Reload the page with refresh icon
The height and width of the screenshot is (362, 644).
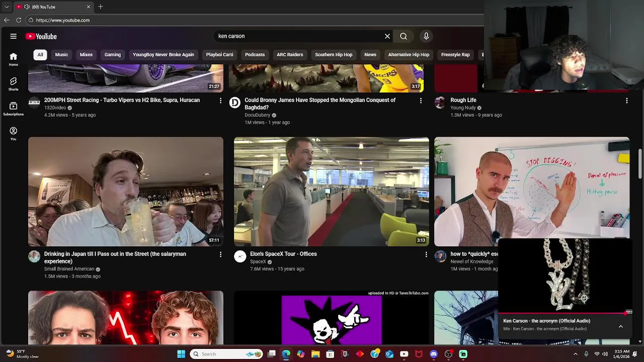click(19, 20)
